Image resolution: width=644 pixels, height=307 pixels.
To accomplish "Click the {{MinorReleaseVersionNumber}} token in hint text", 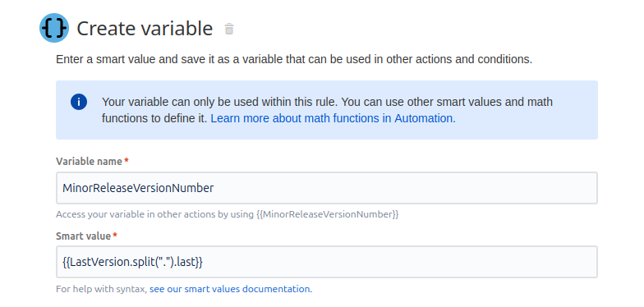I will (327, 214).
